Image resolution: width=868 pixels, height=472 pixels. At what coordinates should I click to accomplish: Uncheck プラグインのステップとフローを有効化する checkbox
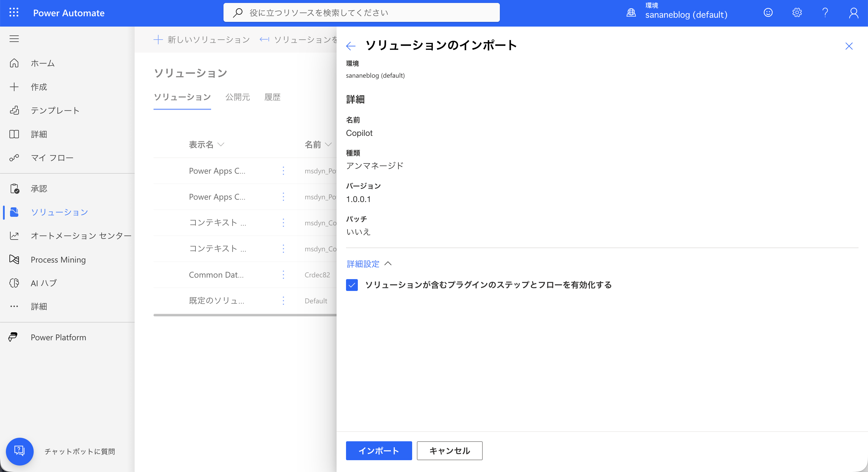point(352,285)
